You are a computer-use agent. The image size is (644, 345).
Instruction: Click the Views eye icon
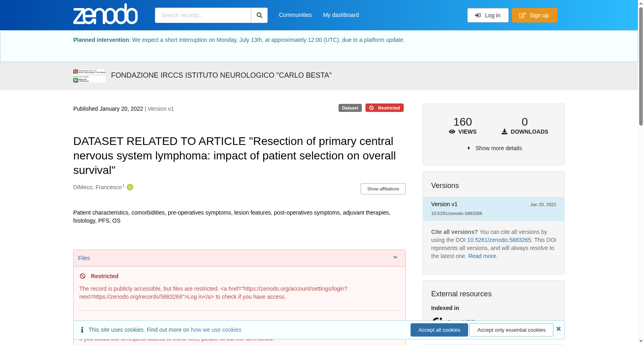pos(452,132)
